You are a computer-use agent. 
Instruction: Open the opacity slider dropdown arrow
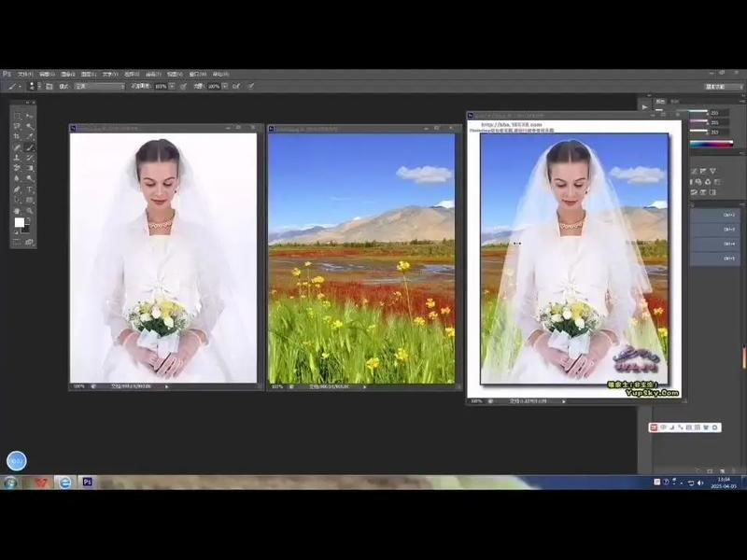pos(172,86)
